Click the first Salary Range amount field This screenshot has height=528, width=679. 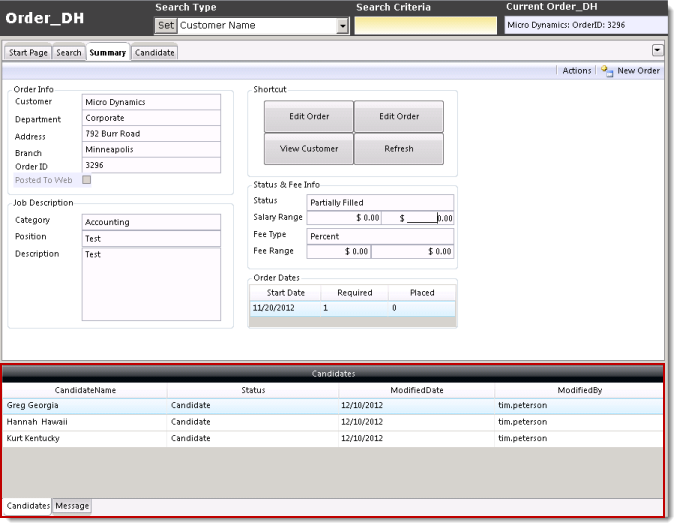[344, 218]
